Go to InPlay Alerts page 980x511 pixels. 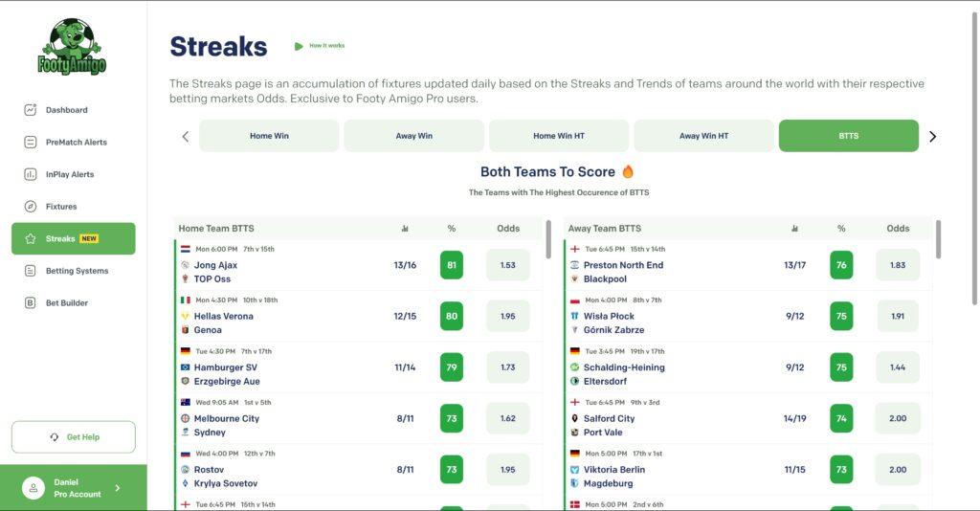69,174
